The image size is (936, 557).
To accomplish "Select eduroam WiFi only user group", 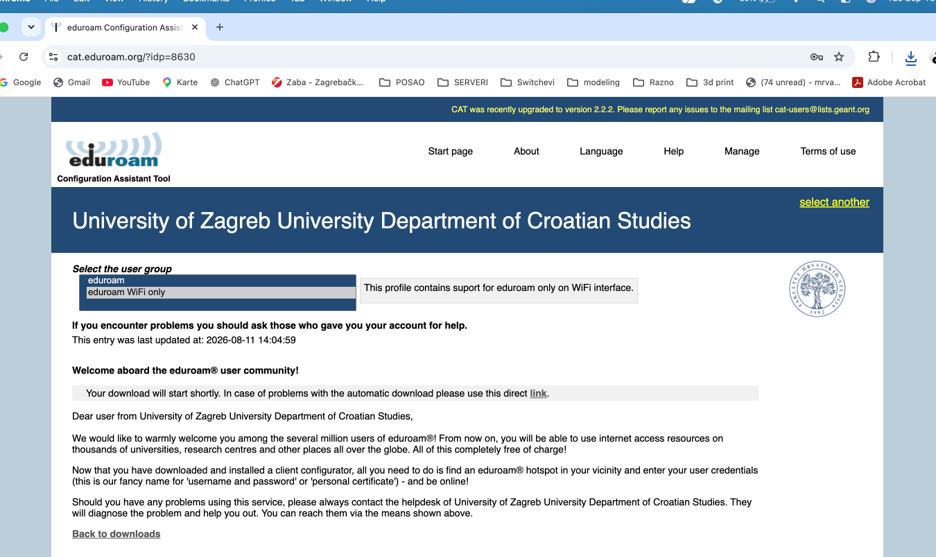I will coord(221,293).
